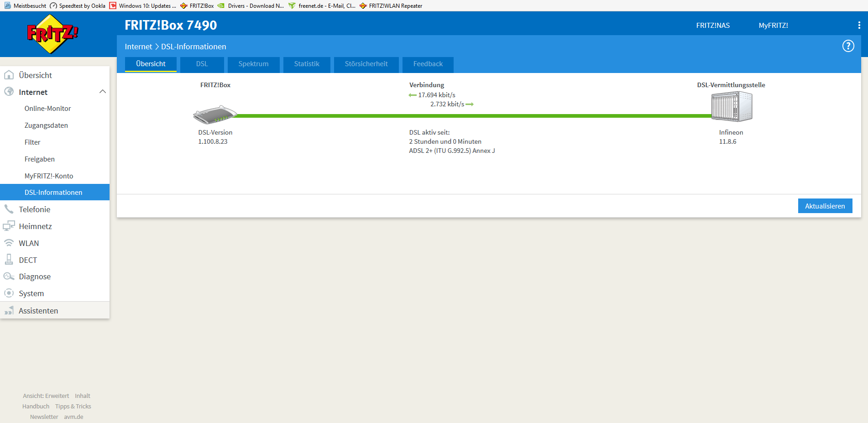Click the 2.732 kbit/s upstream value

(447, 104)
